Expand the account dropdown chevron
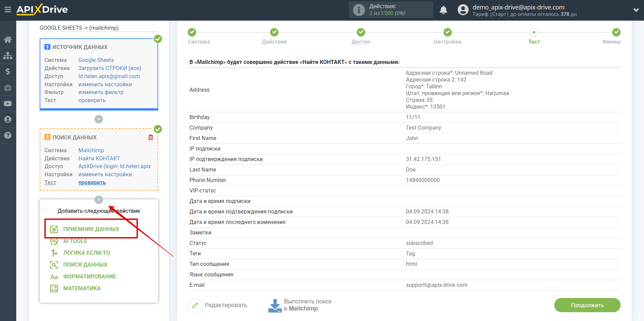The height and width of the screenshot is (321, 644). point(636,10)
